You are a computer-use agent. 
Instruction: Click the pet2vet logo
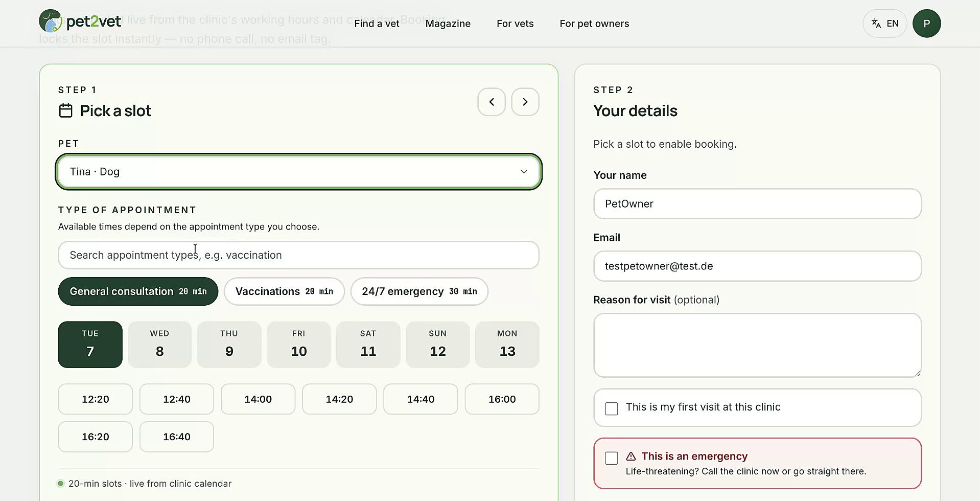80,21
